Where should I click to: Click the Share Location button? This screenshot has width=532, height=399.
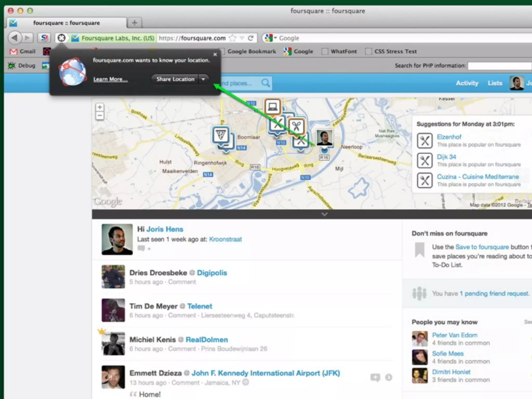[175, 79]
